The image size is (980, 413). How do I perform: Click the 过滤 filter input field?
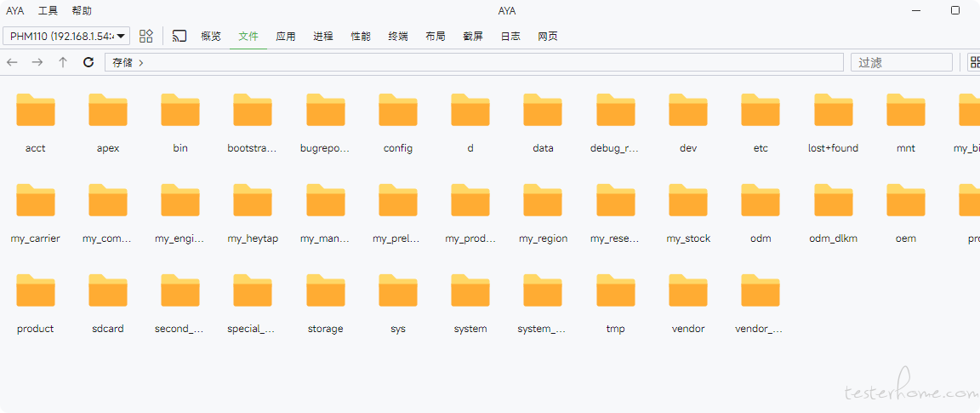point(901,62)
